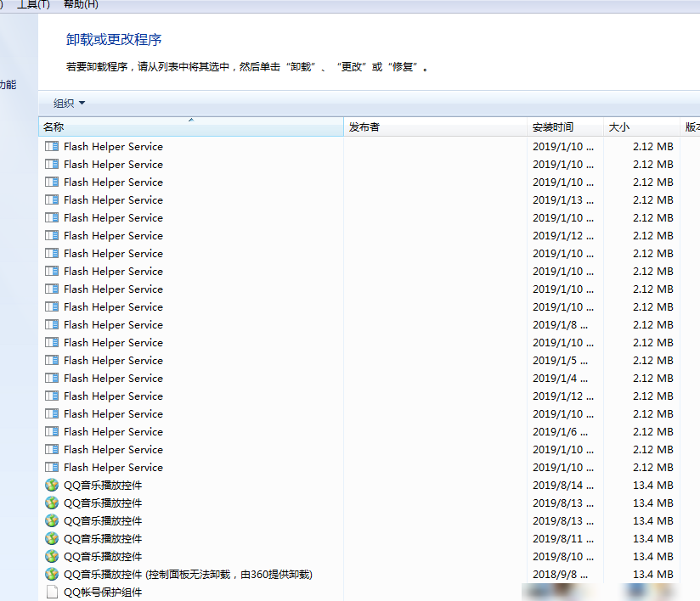
Task: Click icon of Flash Helper Service installed 2019/1/5
Action: (x=52, y=360)
